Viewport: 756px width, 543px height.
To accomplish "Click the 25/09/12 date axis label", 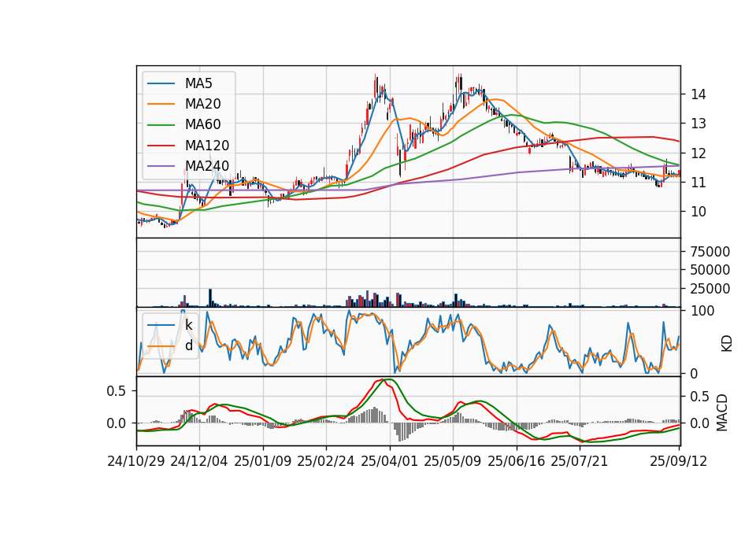I will (x=679, y=462).
